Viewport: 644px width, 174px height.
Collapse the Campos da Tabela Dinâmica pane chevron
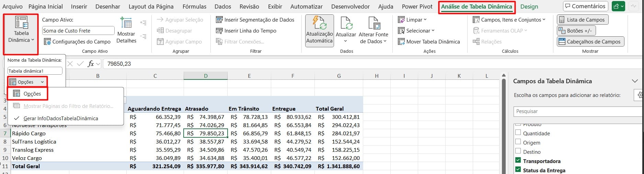coord(635,81)
